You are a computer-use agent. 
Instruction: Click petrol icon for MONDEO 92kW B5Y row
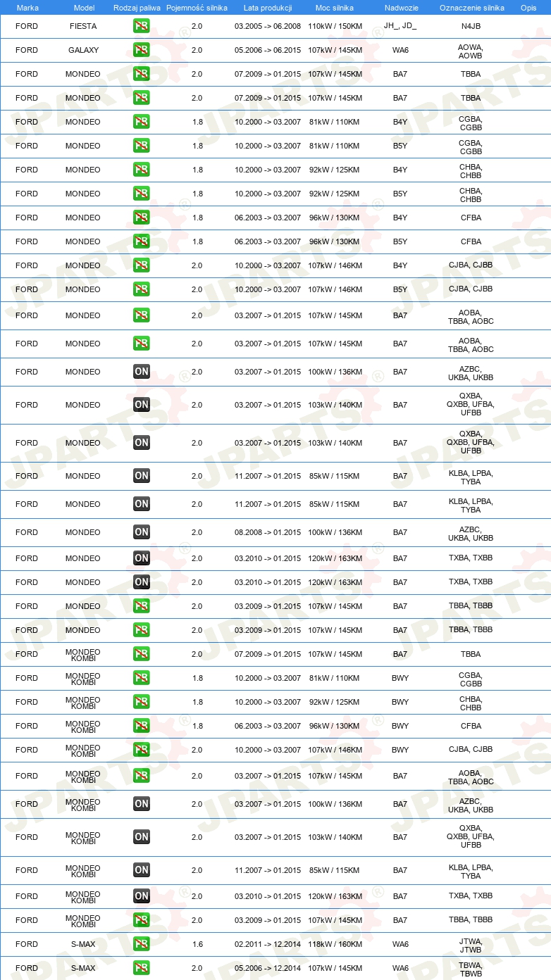pos(142,194)
